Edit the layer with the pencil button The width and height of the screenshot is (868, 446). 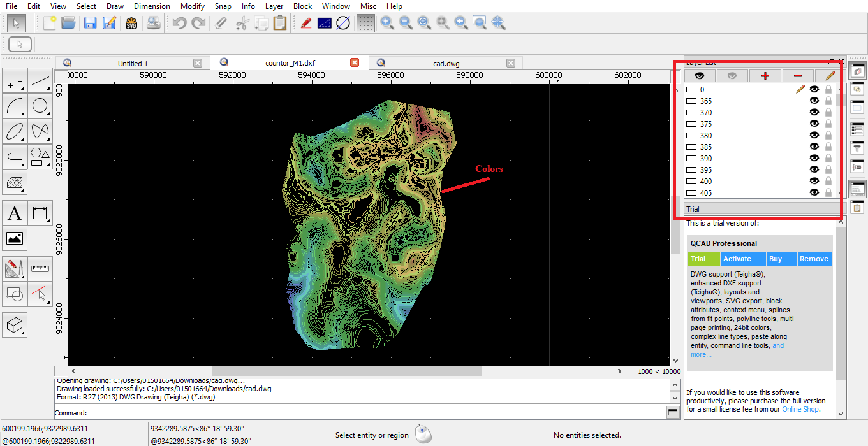coord(830,76)
